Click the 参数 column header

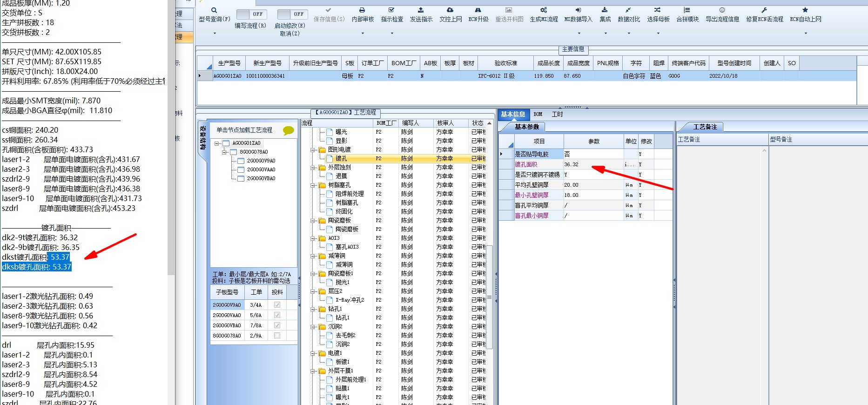click(x=594, y=142)
